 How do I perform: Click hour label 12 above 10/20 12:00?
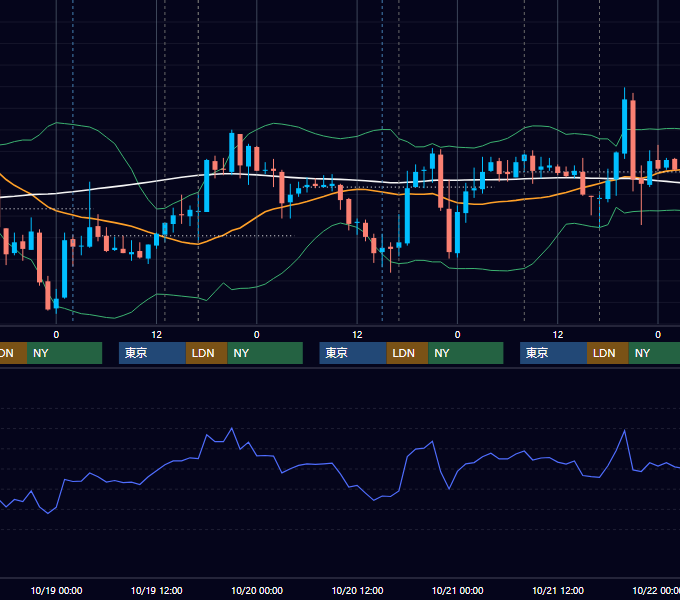pyautogui.click(x=357, y=335)
